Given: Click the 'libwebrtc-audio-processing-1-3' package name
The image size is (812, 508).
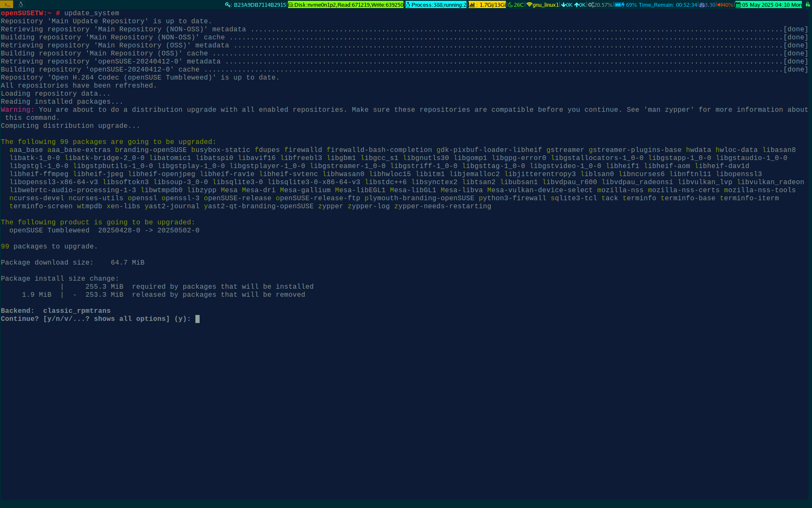Looking at the screenshot, I should [x=73, y=190].
